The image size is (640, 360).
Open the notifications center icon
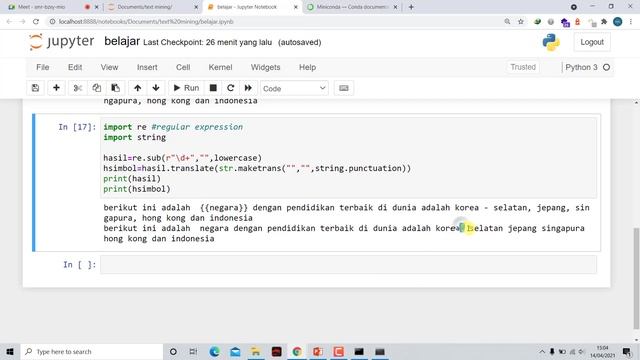click(627, 351)
